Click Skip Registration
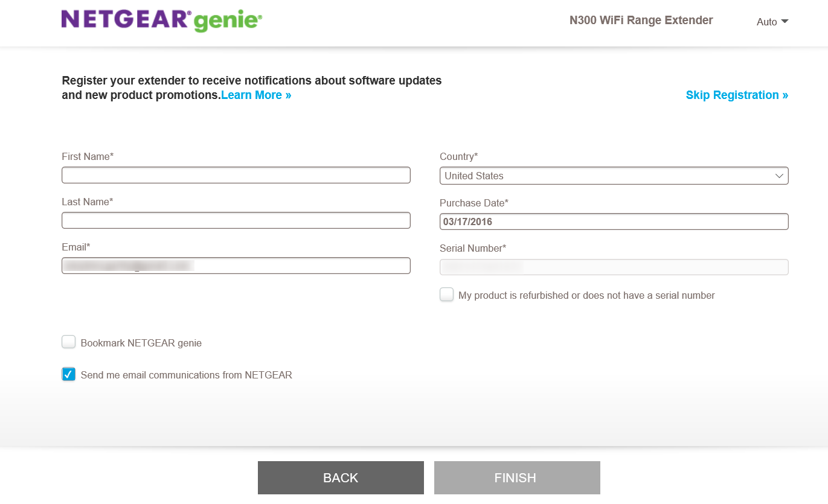The height and width of the screenshot is (504, 828). pos(736,95)
